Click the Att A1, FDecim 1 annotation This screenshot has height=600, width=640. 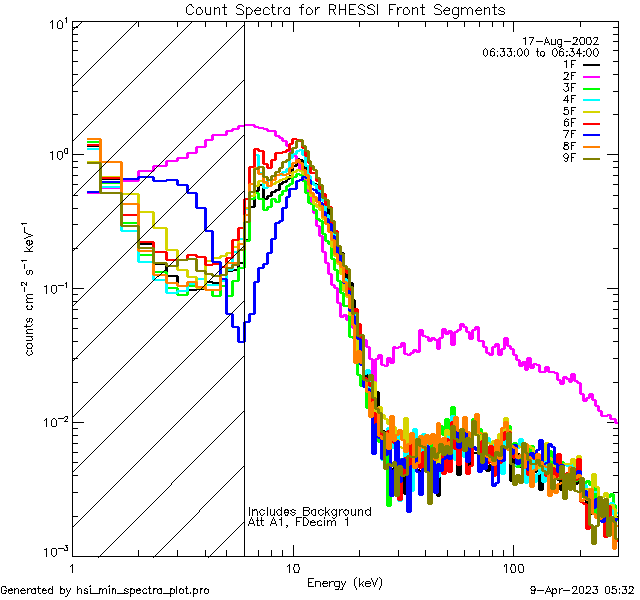tap(299, 522)
